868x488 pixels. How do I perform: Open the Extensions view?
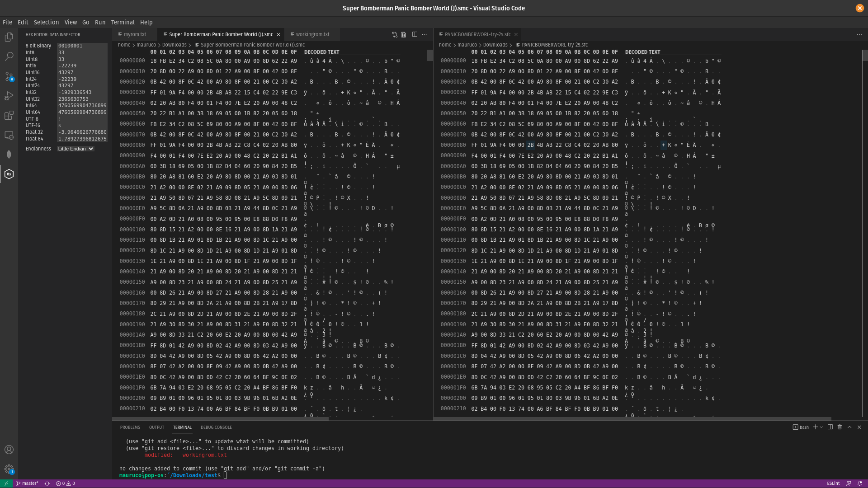[x=9, y=115]
